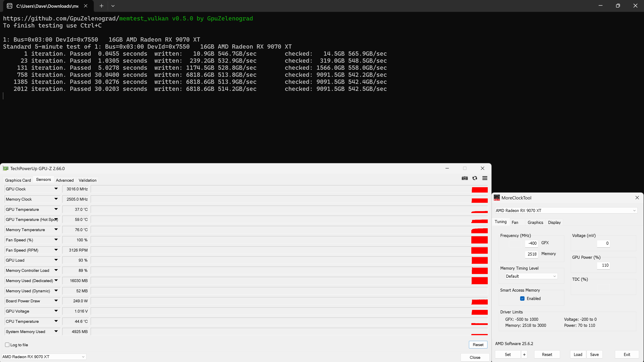Click Exit in MoreClockTool

[627, 354]
